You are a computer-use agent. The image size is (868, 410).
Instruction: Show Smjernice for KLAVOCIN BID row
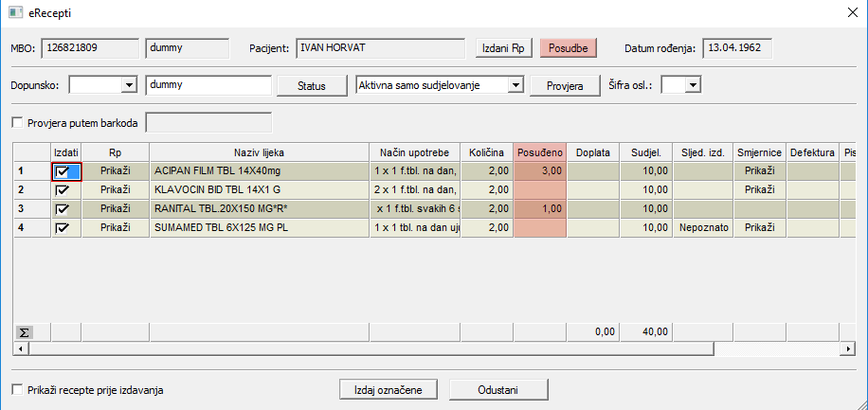[760, 190]
